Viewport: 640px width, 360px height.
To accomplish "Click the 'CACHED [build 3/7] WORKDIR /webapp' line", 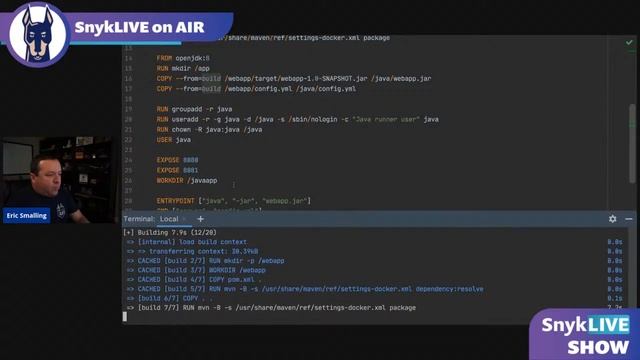I will (x=196, y=270).
